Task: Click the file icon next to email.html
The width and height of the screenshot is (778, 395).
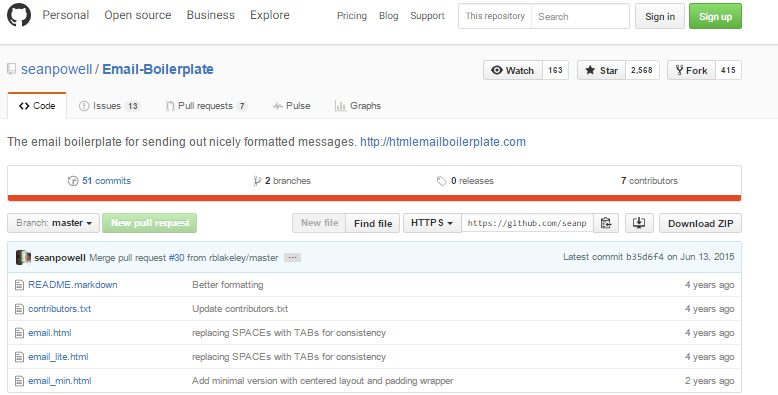Action: (19, 333)
